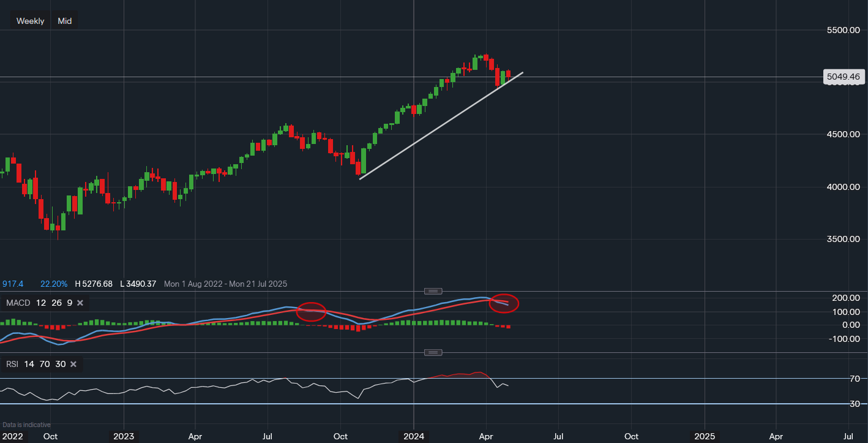Click the RSI panel divider handle
The image size is (868, 443).
433,352
